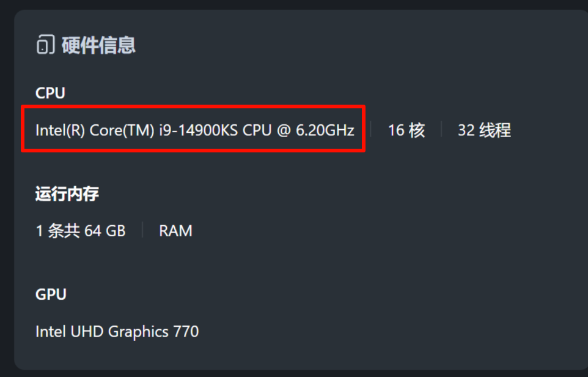Select the 1 条共 memory stick count
Screen dimensions: 588x377
pos(57,231)
